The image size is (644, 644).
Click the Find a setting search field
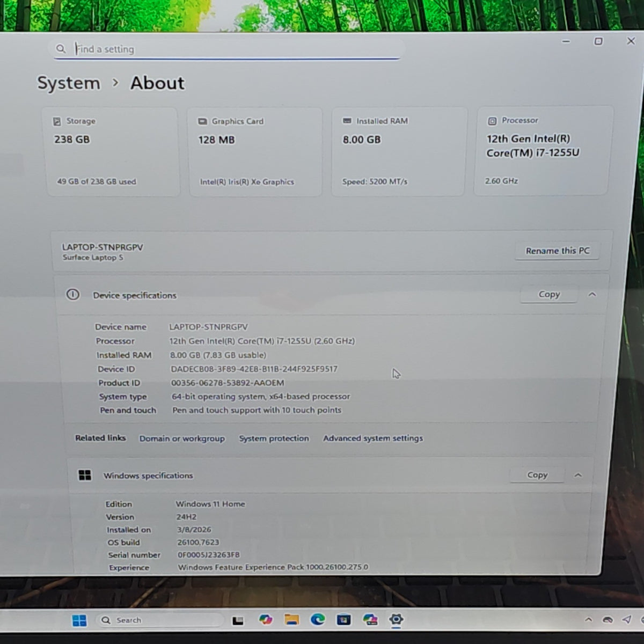tap(226, 49)
